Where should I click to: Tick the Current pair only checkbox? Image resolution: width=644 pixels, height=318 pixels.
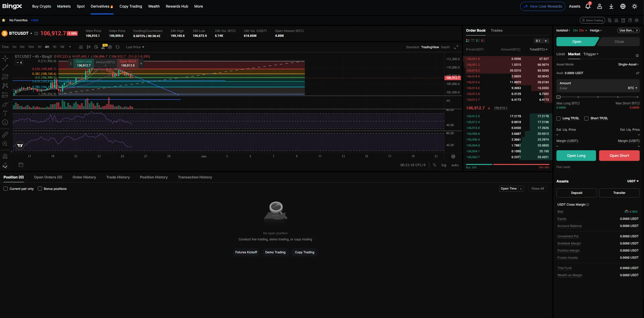(x=6, y=189)
